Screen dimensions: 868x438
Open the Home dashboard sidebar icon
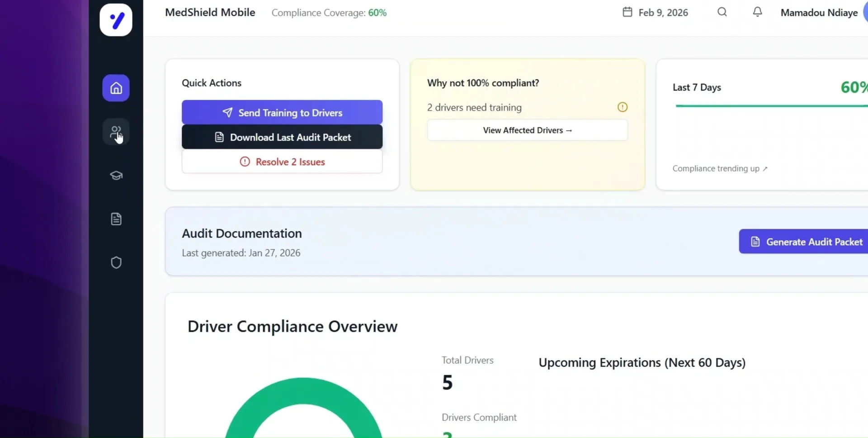pos(116,88)
